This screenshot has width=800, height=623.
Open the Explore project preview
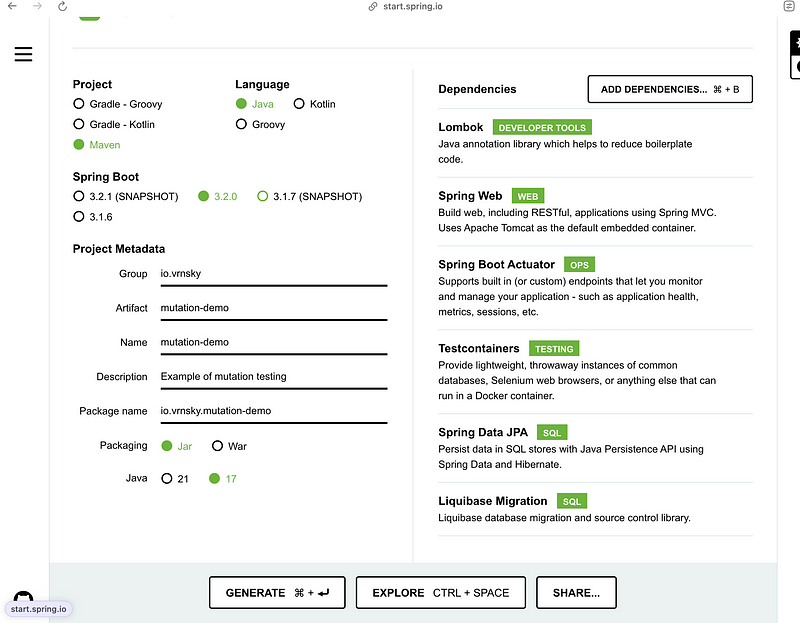[x=440, y=593]
